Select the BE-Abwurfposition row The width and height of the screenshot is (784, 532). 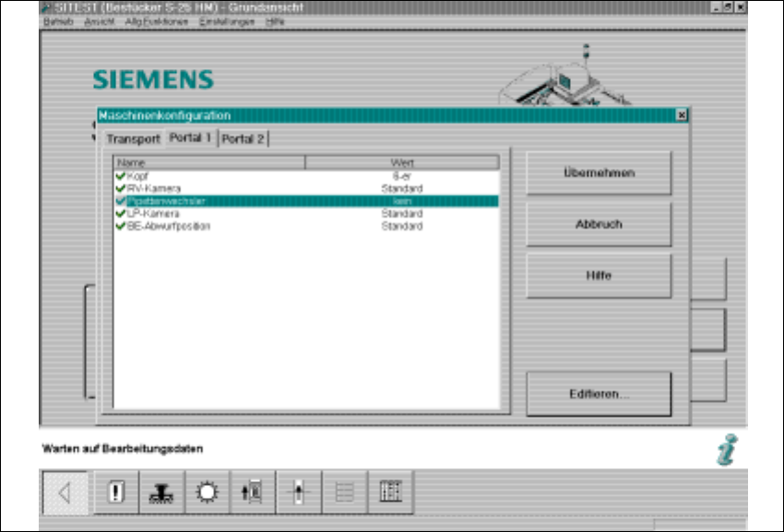coord(306,226)
